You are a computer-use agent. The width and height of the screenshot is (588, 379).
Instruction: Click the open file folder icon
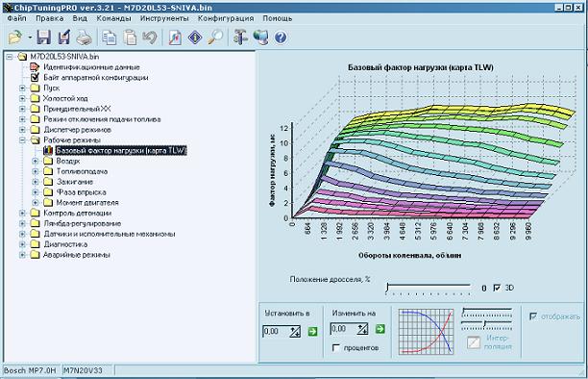click(15, 38)
